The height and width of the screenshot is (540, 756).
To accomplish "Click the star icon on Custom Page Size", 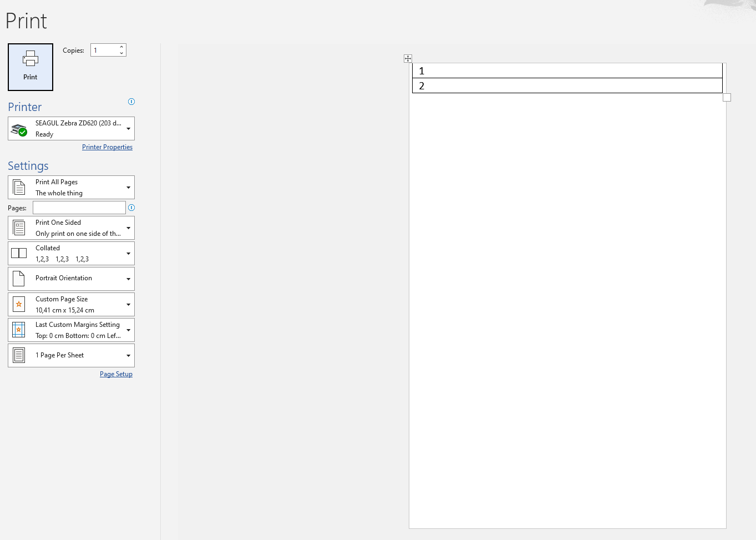I will (x=19, y=304).
